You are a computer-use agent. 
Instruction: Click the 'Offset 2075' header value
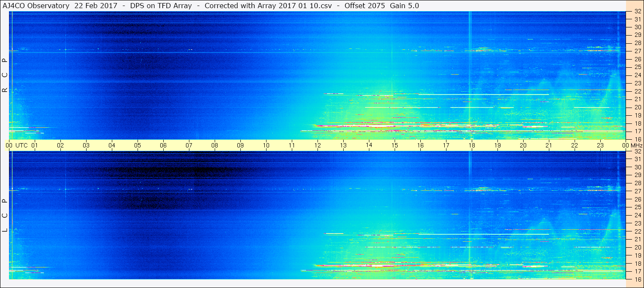(365, 6)
